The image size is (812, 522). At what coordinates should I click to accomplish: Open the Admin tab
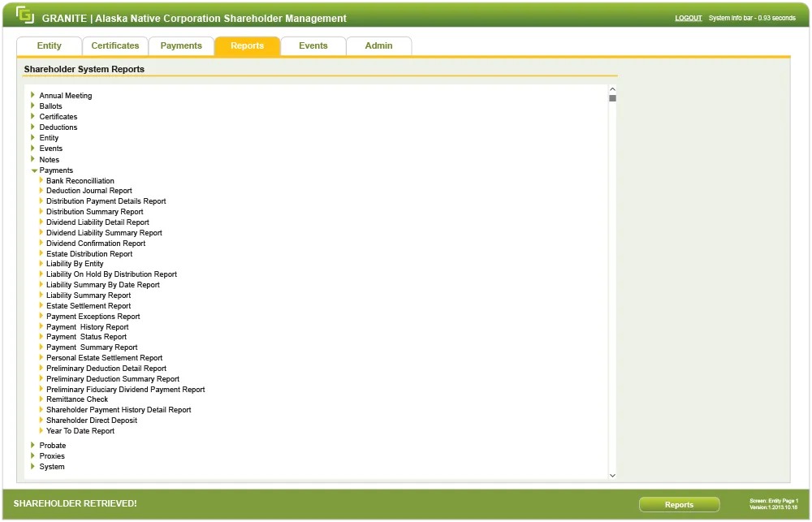378,46
